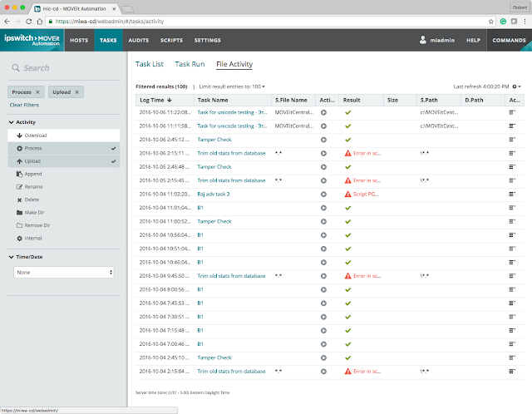This screenshot has height=414, width=532.
Task: Click the miadmin user icon
Action: (423, 40)
